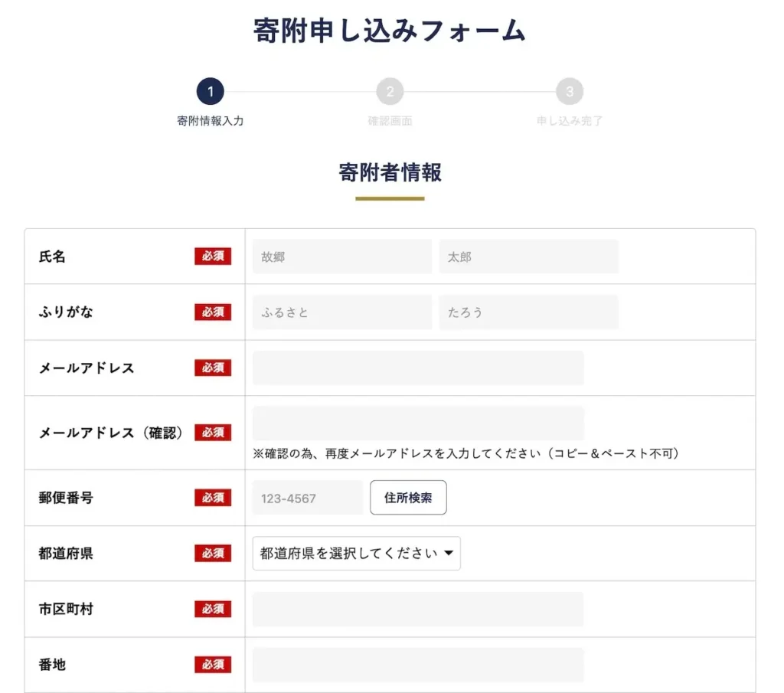This screenshot has height=693, width=784.
Task: Click the postal code field 123-4567
Action: (x=308, y=498)
